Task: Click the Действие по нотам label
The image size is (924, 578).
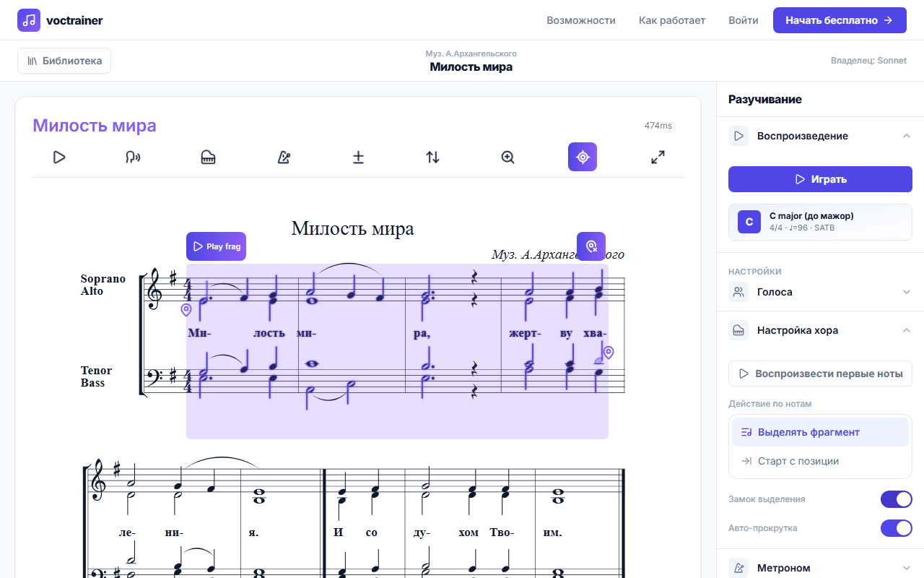Action: [770, 404]
